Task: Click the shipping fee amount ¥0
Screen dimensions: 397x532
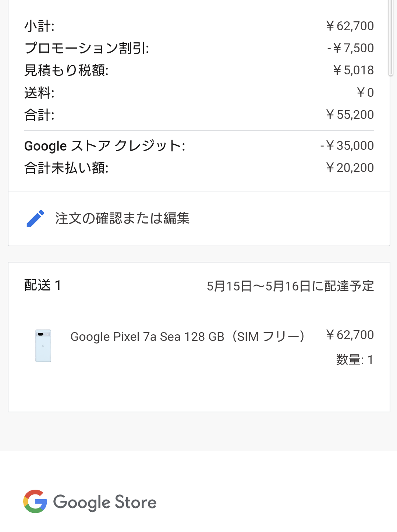Action: [365, 92]
